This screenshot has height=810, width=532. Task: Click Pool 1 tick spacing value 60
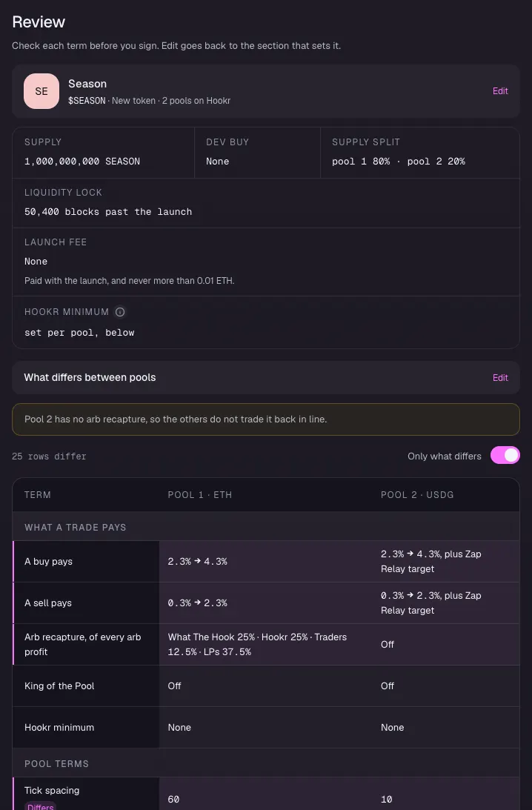[x=173, y=799]
